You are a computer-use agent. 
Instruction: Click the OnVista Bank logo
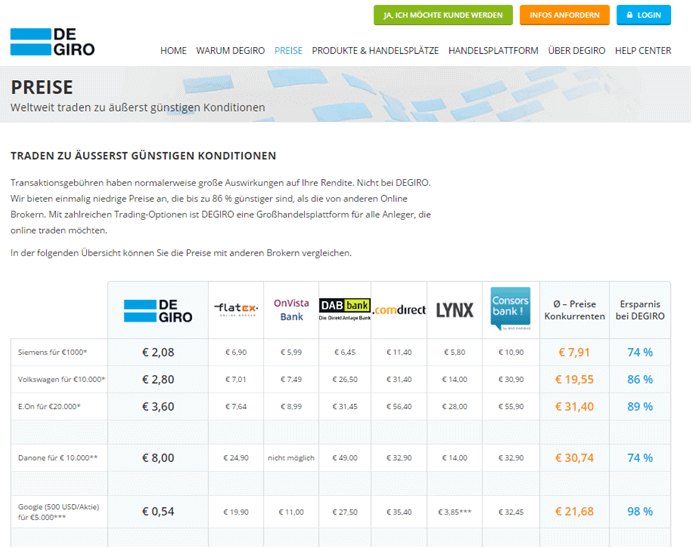click(x=291, y=310)
